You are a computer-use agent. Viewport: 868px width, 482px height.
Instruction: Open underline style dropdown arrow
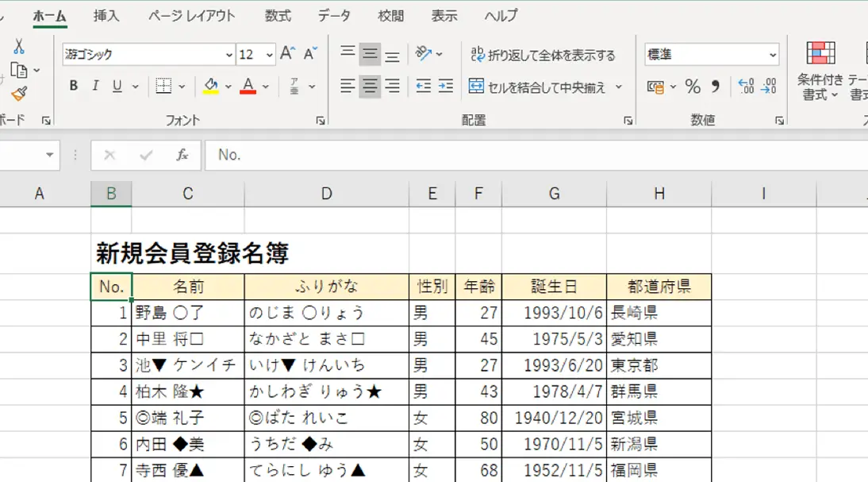click(135, 87)
